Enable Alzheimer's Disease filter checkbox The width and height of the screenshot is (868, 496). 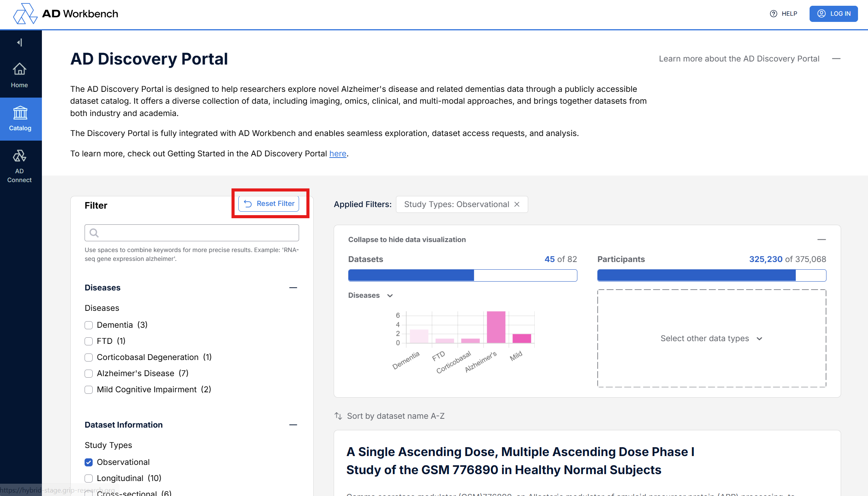point(89,373)
